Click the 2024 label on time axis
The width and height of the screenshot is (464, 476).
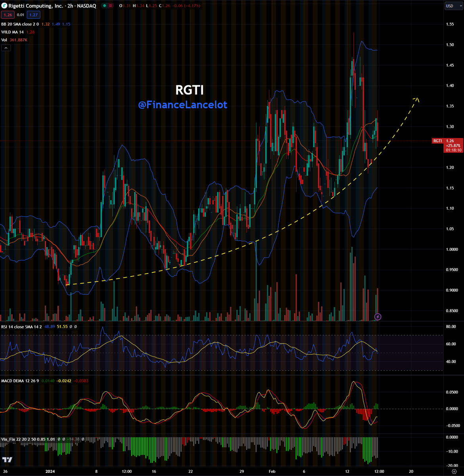50,472
